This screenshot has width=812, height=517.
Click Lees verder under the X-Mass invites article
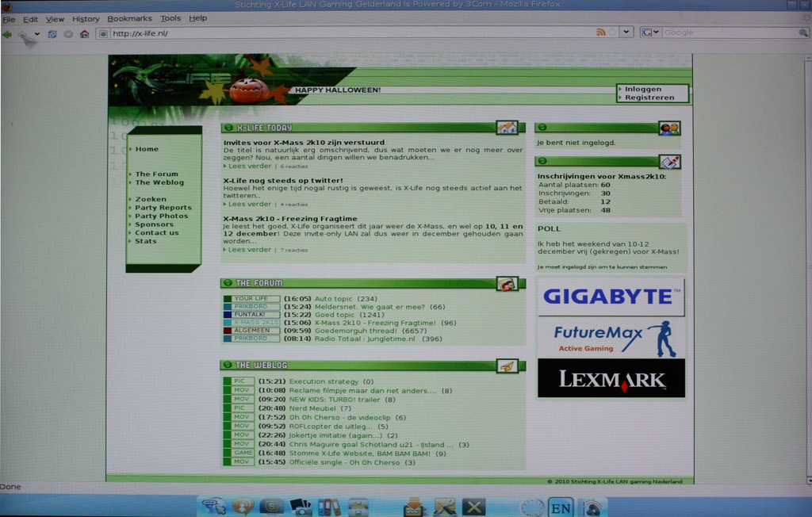click(250, 166)
